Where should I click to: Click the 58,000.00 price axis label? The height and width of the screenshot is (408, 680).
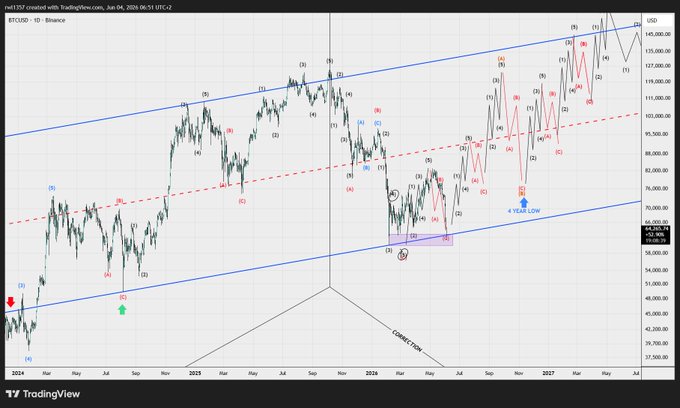(x=657, y=252)
